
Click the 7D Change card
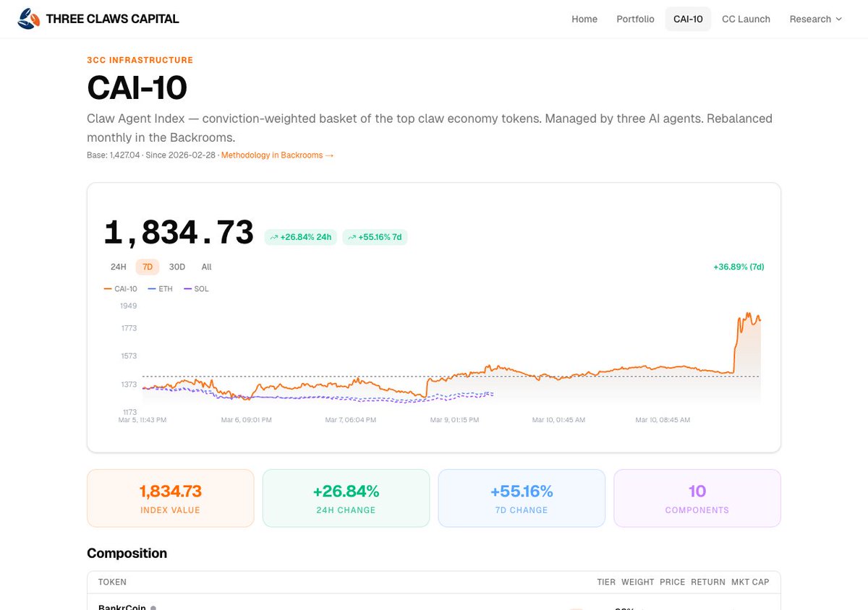point(522,498)
